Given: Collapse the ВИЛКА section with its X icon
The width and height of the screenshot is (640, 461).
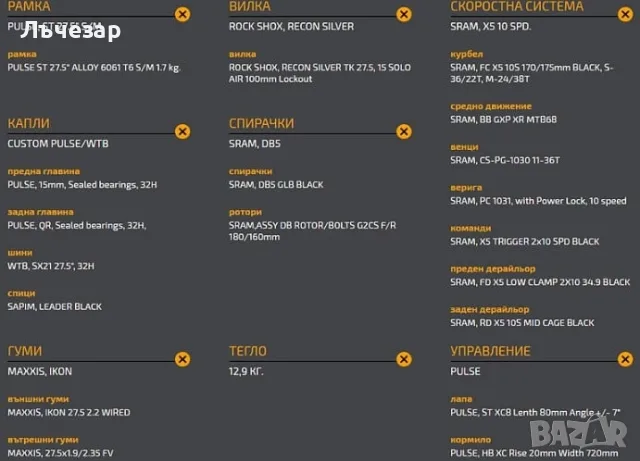Looking at the screenshot, I should [404, 14].
